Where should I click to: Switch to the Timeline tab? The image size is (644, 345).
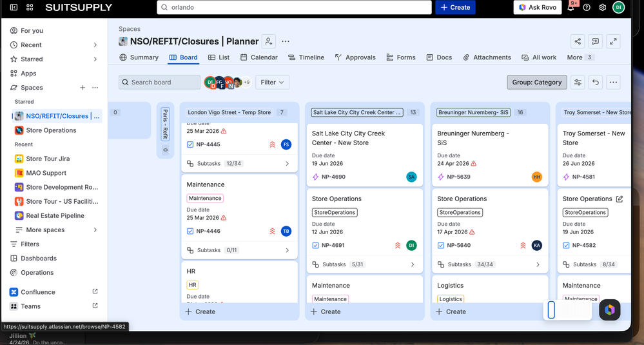306,57
